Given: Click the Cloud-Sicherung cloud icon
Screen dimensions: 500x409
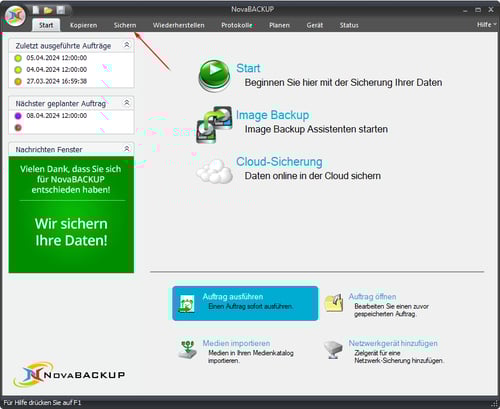Looking at the screenshot, I should coord(215,171).
